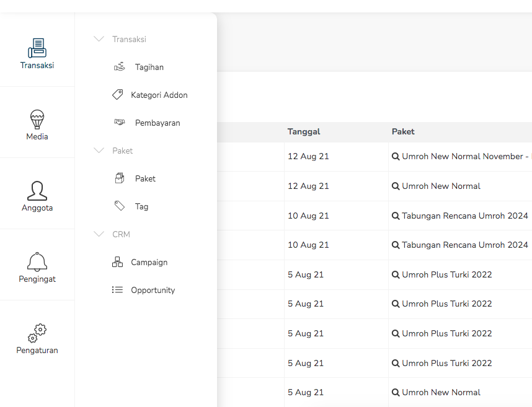532x407 pixels.
Task: Open first Tabungan Rencana Umroh 2024 link
Action: [x=464, y=216]
